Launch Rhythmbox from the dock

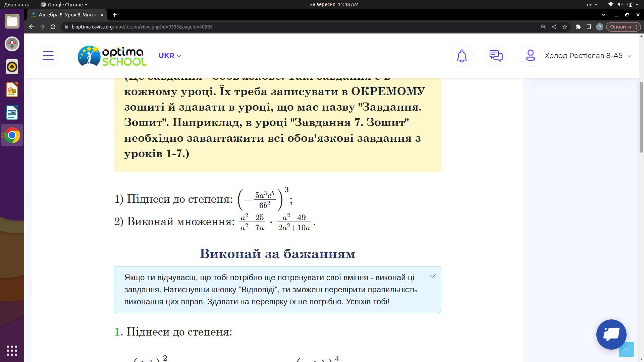12,67
